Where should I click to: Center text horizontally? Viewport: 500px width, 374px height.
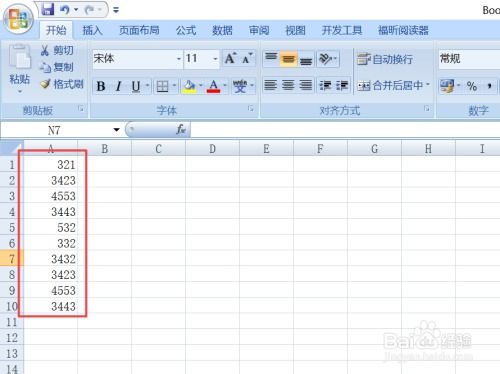click(x=288, y=85)
